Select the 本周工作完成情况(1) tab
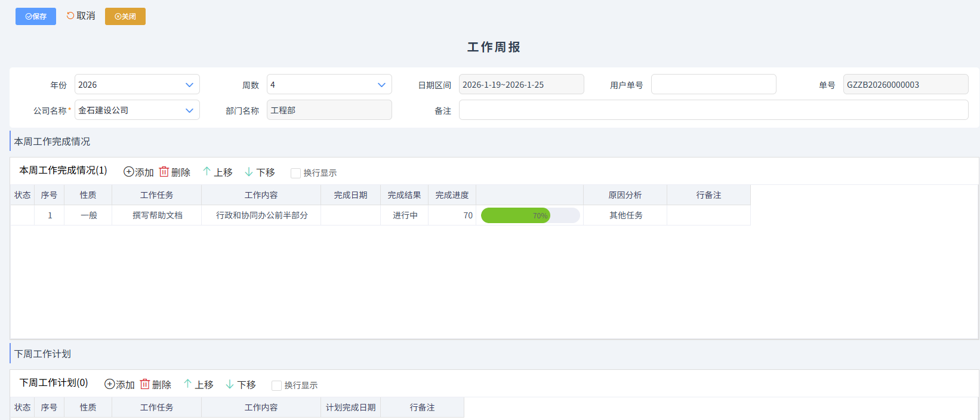 63,171
